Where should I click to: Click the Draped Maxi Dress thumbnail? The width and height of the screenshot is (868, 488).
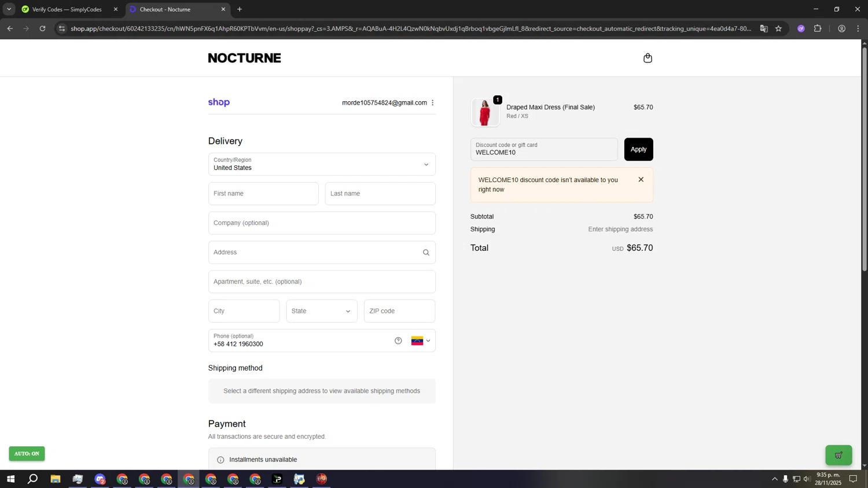pos(485,112)
